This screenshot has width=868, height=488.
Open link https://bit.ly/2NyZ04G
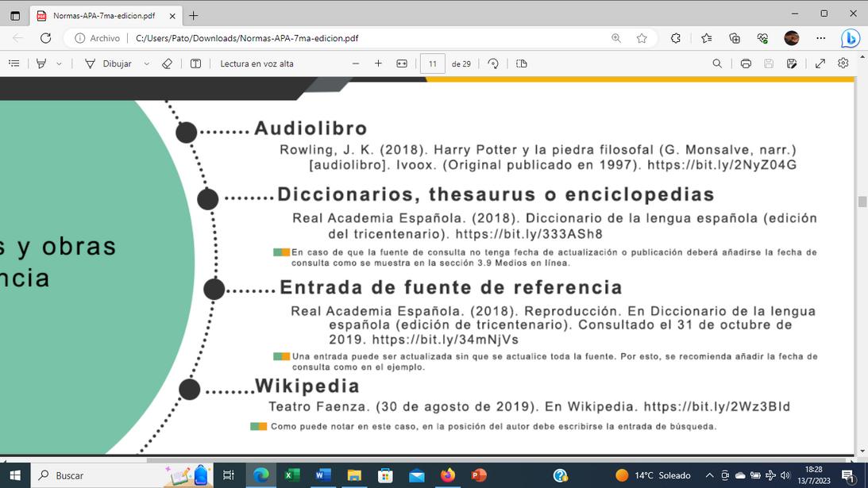(722, 165)
